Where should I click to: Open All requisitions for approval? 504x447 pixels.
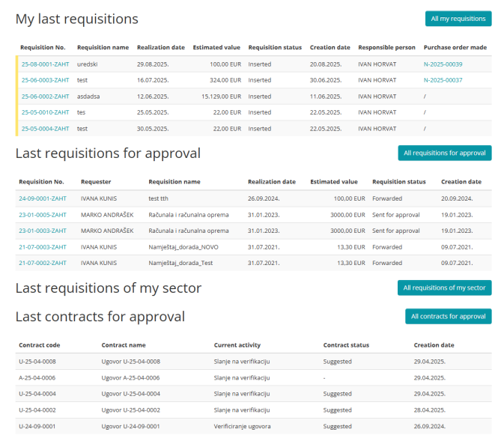pos(444,153)
